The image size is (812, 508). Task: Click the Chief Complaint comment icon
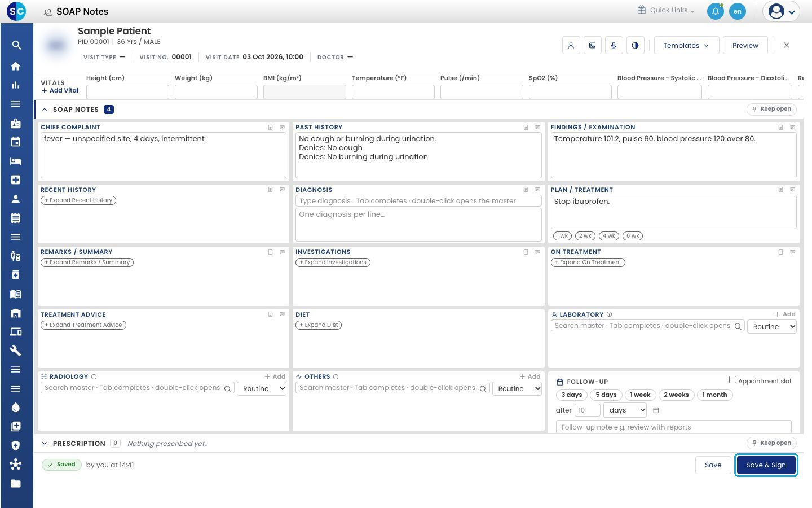point(282,128)
